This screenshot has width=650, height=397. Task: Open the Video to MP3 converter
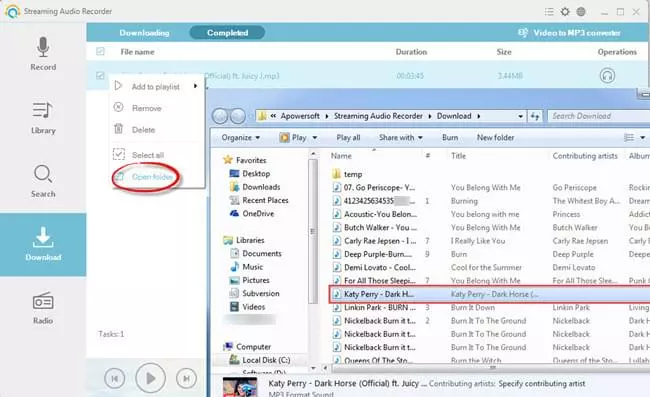(570, 33)
